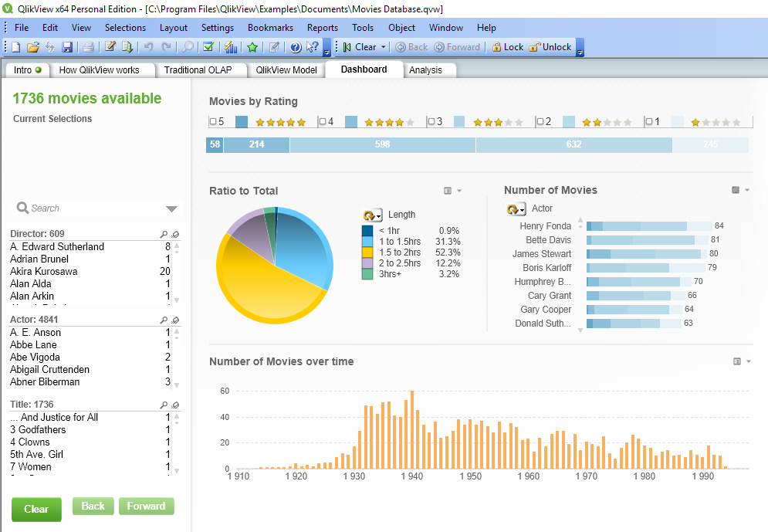Viewport: 768px width, 532px height.
Task: Select the 598 segment in rating bar
Action: pos(383,144)
